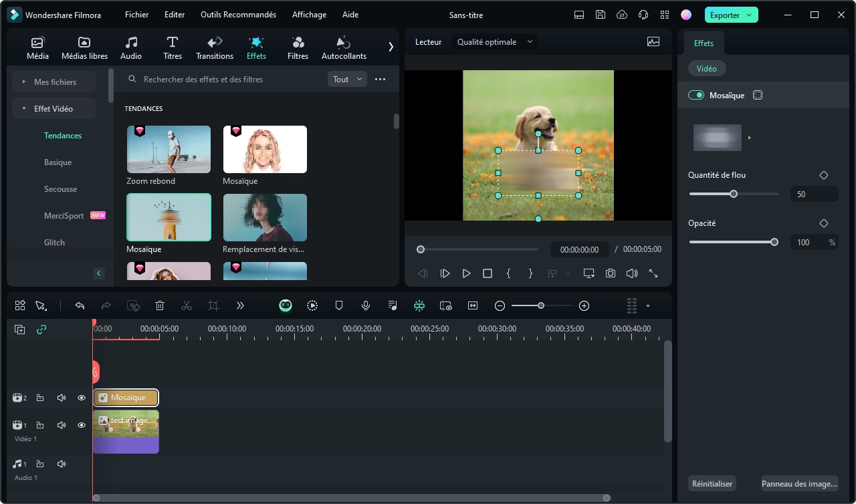
Task: Select the split scissors tool
Action: [187, 305]
